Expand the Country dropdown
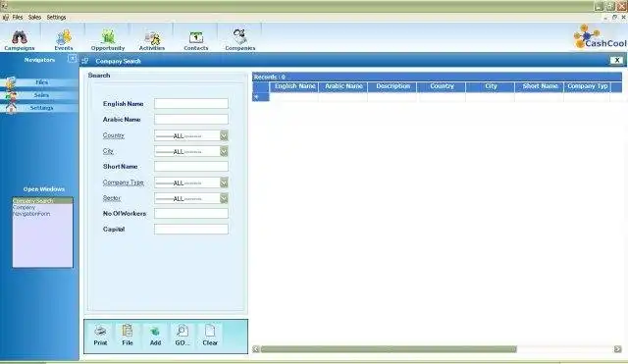 coord(224,135)
